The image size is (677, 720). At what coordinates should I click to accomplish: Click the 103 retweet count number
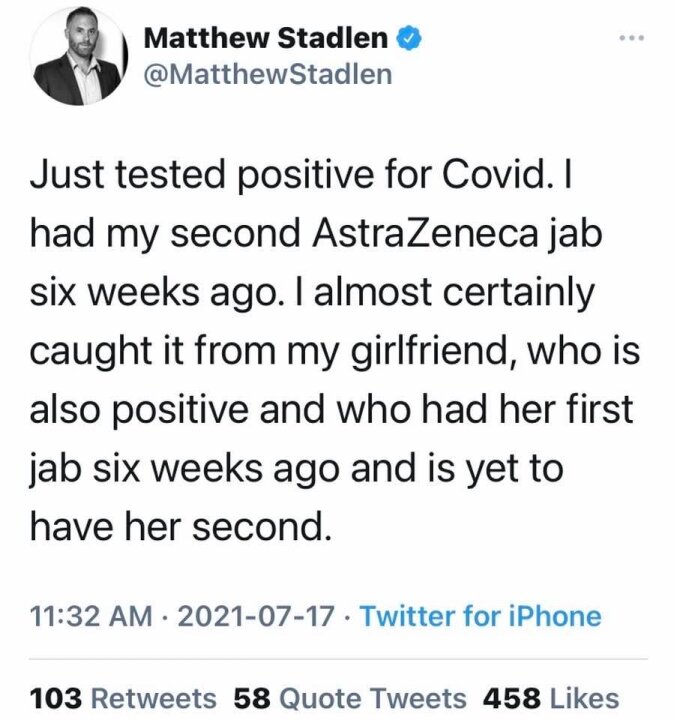[x=53, y=697]
